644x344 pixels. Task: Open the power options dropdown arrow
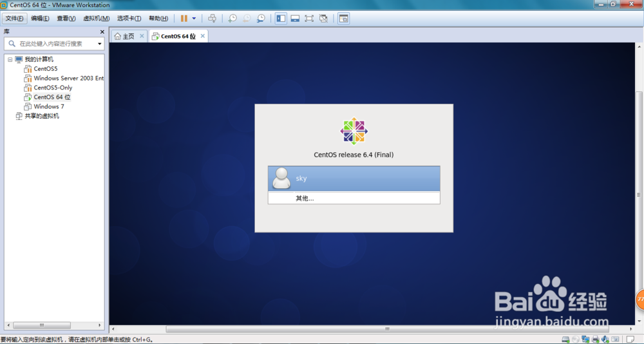194,19
